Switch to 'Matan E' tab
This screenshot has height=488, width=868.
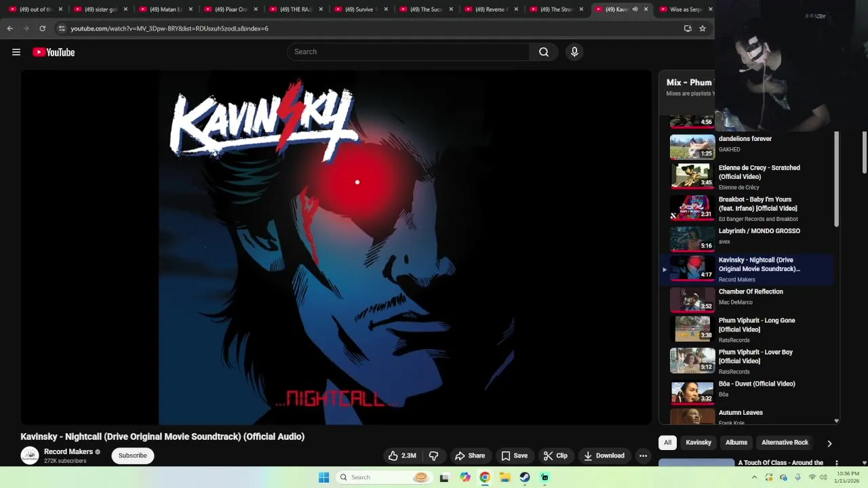click(x=165, y=9)
